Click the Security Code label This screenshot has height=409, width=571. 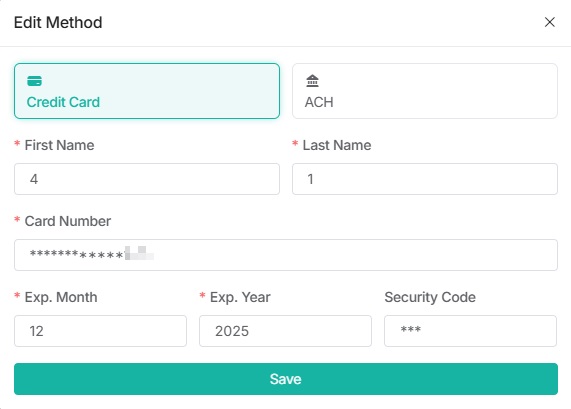[430, 298]
